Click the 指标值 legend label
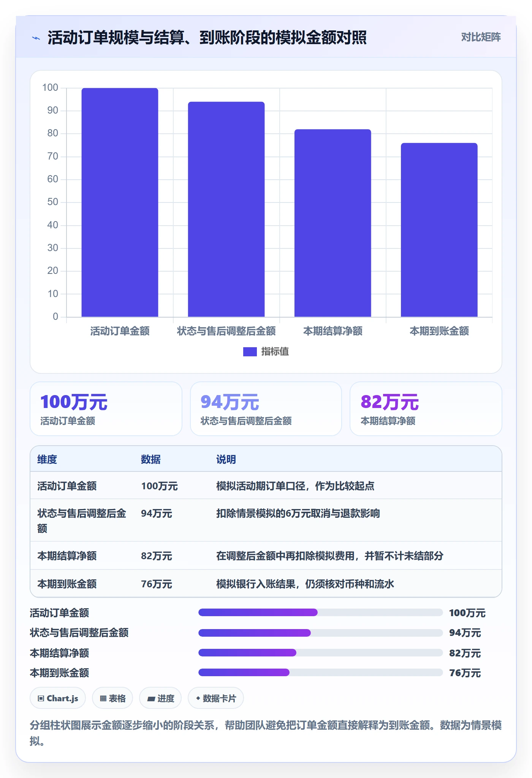The height and width of the screenshot is (778, 532). coord(275,352)
